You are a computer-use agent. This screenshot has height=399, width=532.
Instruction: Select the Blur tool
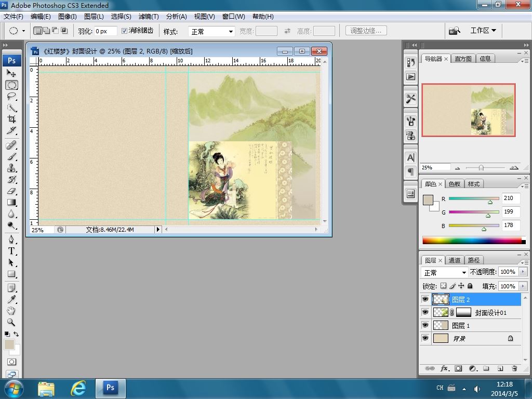pos(11,214)
